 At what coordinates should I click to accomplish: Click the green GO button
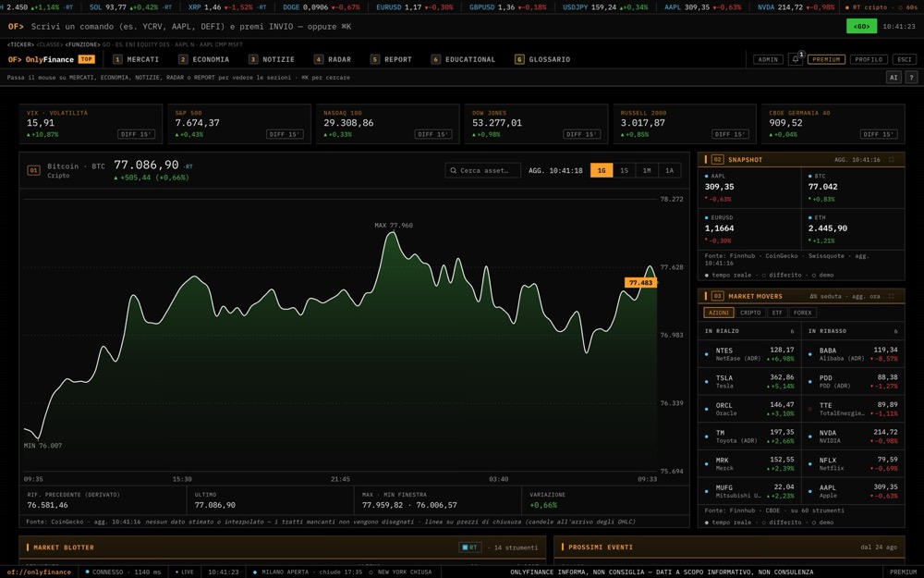click(x=861, y=27)
